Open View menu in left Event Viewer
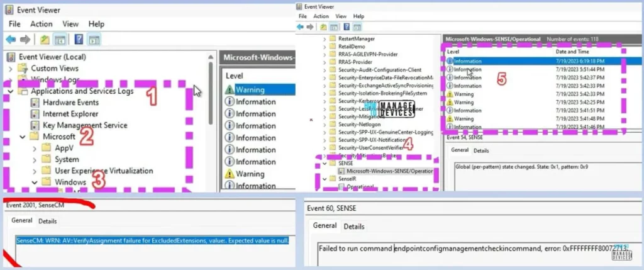The width and height of the screenshot is (644, 270). [70, 24]
